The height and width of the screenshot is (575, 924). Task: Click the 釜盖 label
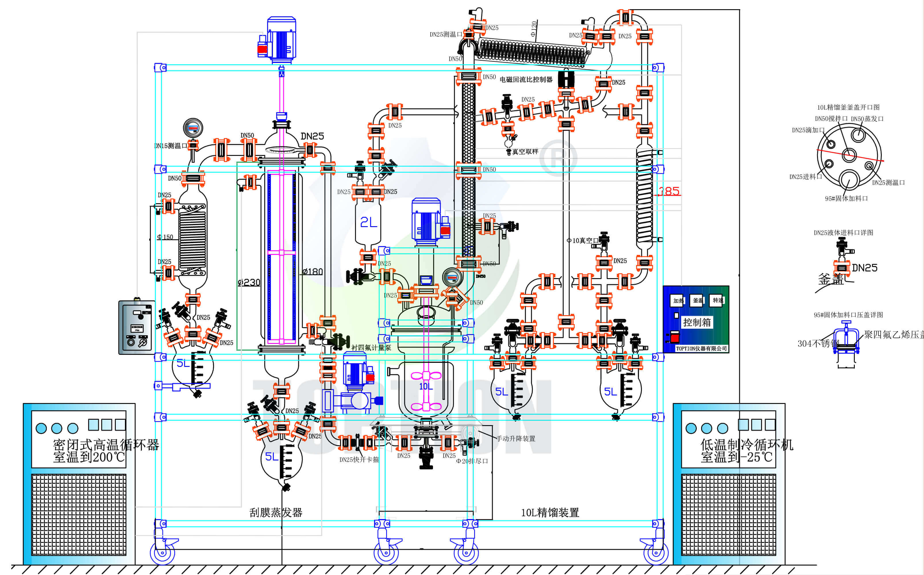click(831, 280)
